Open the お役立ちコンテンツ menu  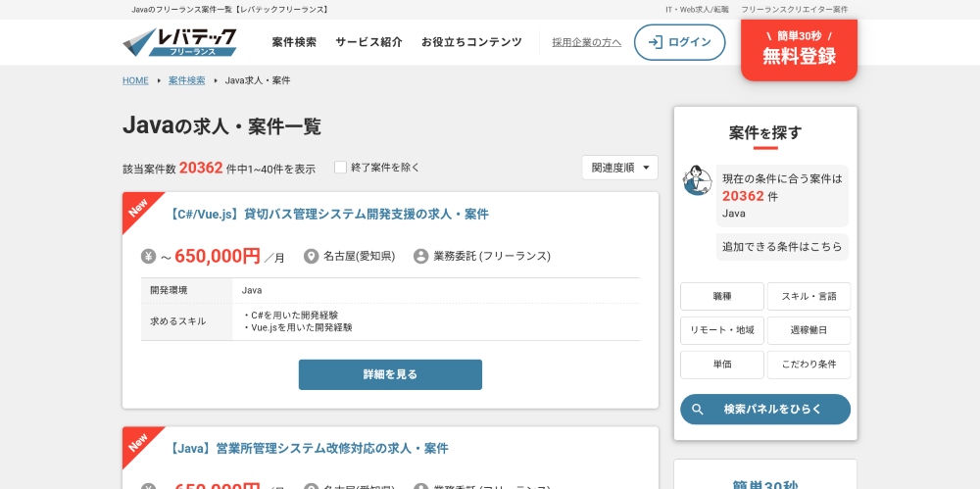coord(472,42)
